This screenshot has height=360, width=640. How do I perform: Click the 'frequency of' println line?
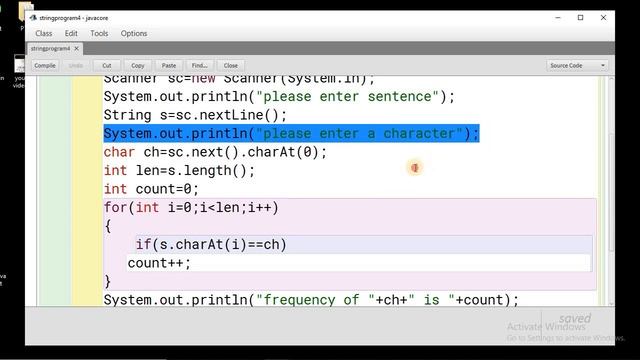(311, 300)
